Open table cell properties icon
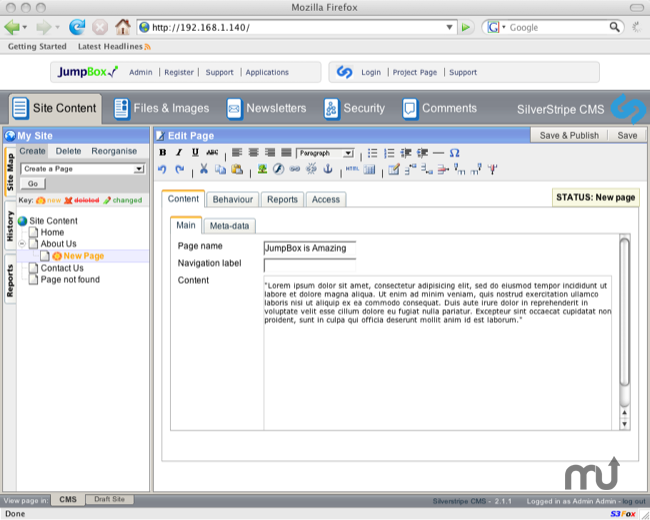The height and width of the screenshot is (520, 650). pos(394,169)
